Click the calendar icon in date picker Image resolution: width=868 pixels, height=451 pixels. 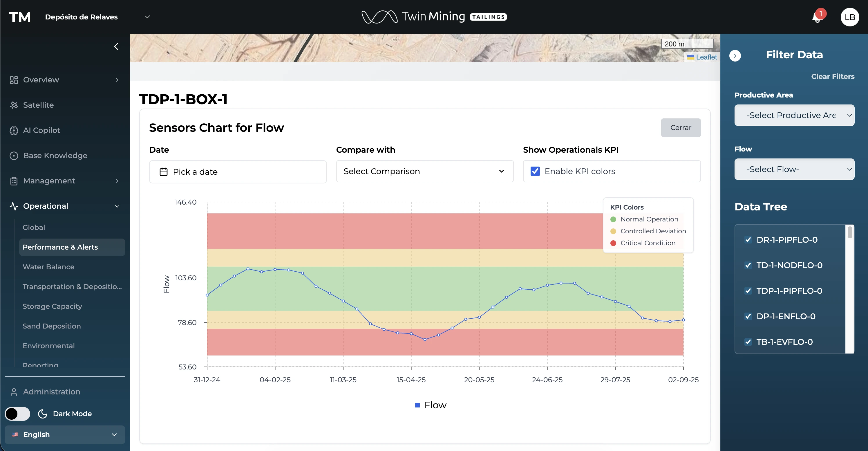click(163, 172)
